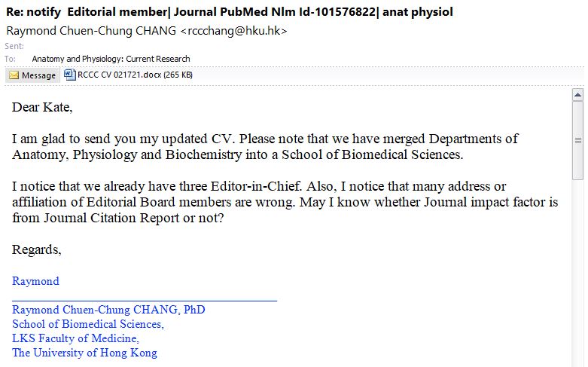Click "The University of Hong Kong" text
This screenshot has width=588, height=367.
(84, 353)
